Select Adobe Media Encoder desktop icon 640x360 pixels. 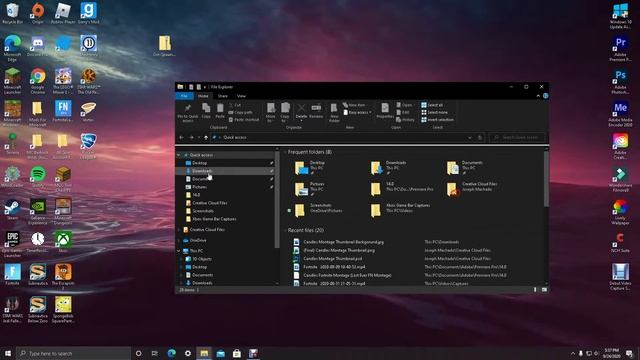click(x=620, y=114)
